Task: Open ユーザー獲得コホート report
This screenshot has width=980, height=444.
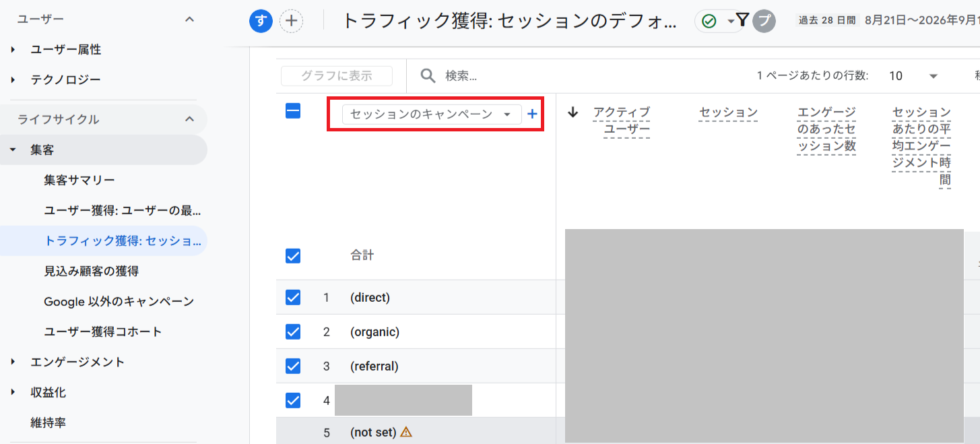Action: (103, 331)
